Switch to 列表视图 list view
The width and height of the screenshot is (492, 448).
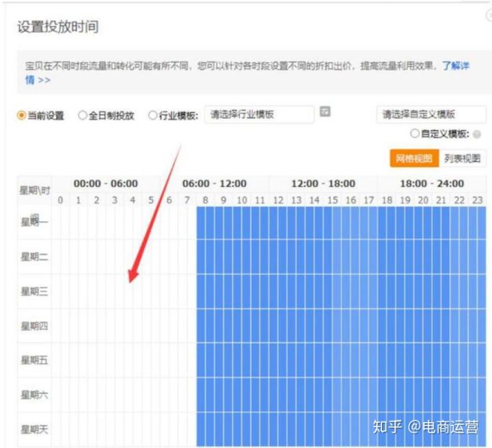coord(462,158)
